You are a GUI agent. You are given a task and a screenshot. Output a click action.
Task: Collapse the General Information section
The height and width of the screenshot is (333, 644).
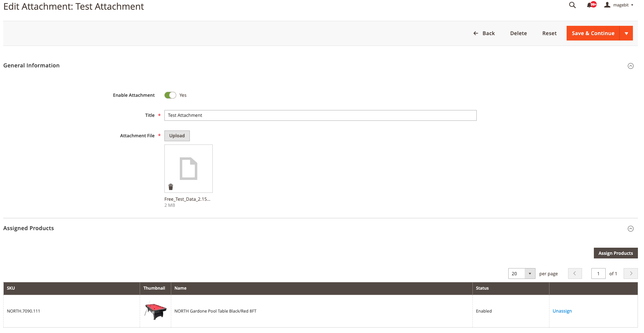click(x=631, y=66)
